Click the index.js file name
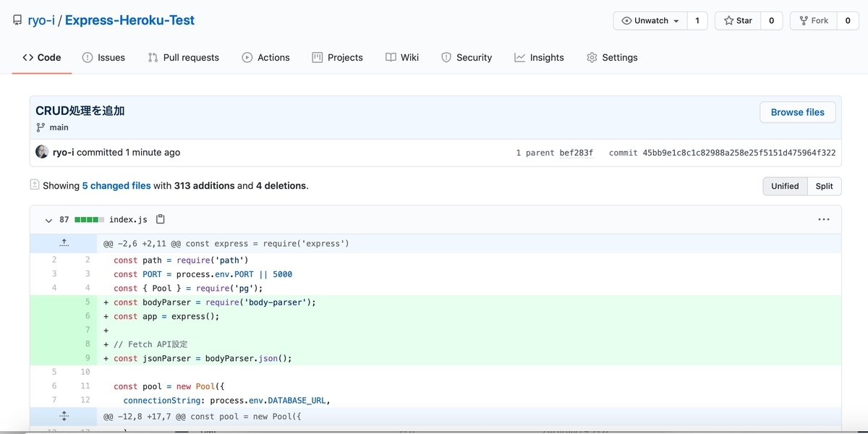 click(128, 219)
